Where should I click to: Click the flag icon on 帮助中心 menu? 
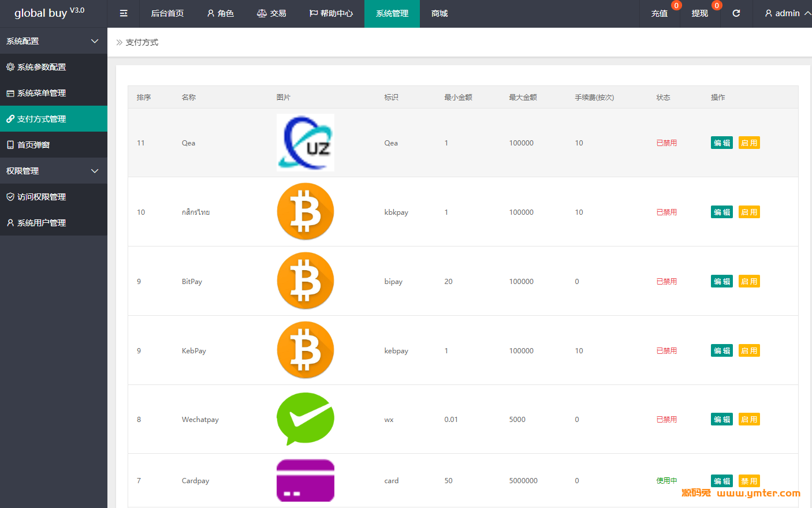tap(314, 13)
